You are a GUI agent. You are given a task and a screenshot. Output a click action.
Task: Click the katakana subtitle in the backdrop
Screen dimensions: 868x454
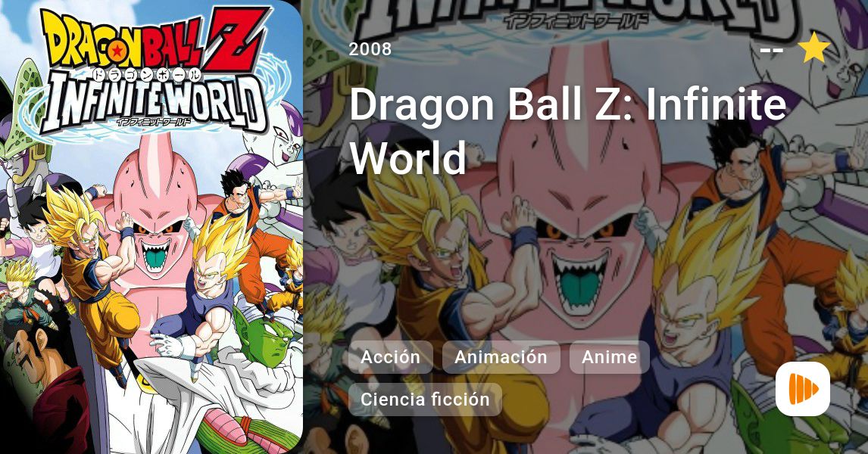click(x=576, y=21)
